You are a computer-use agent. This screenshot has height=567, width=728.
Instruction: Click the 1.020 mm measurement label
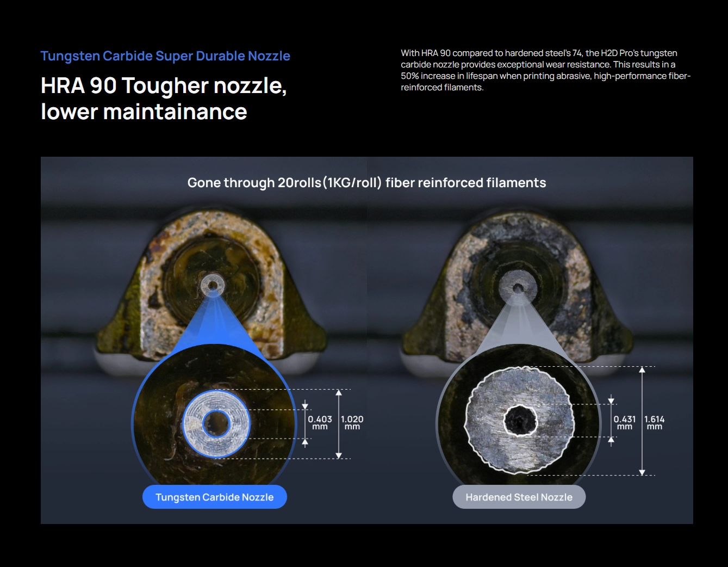coord(352,422)
